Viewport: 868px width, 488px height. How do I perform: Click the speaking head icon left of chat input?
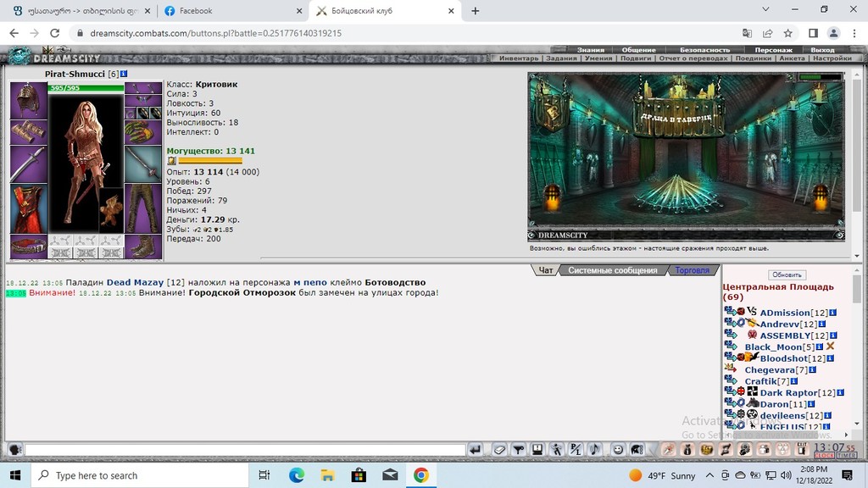tap(15, 450)
